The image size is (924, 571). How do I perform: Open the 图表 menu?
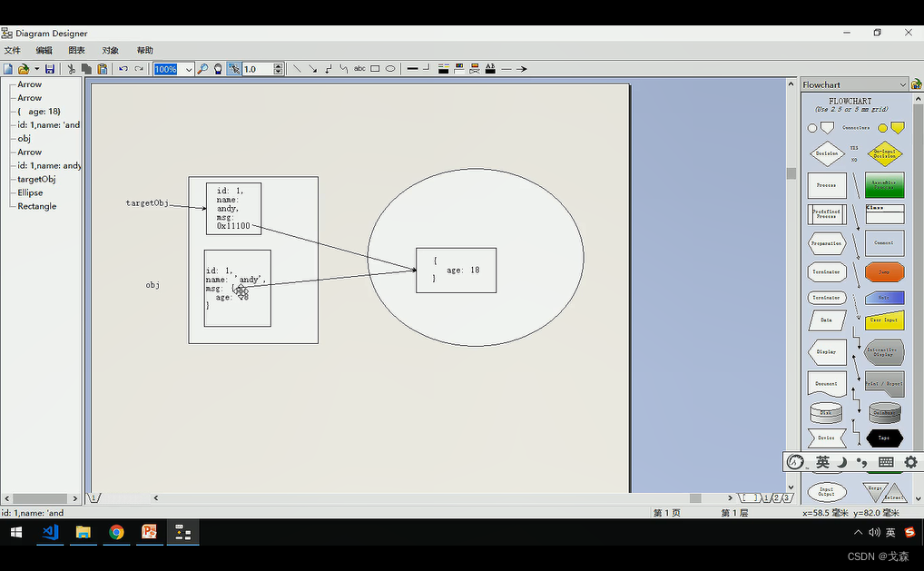point(76,51)
